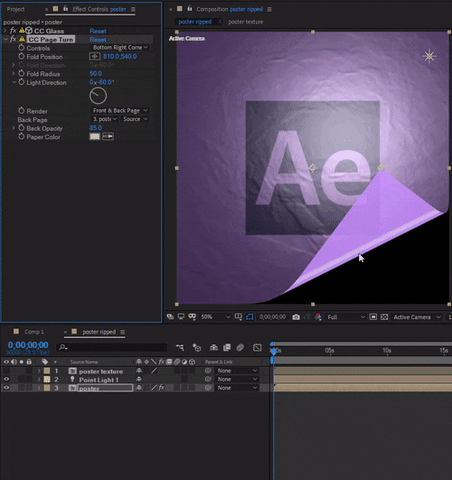Toggle the frame blending enable icon
Viewport: 452px width, 480px height.
coord(227,348)
